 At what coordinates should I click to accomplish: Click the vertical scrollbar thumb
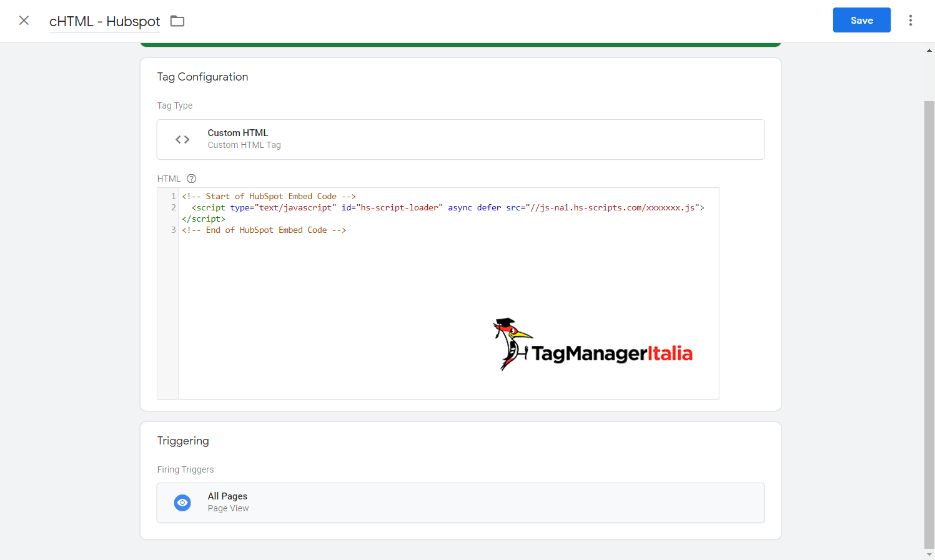(x=929, y=325)
